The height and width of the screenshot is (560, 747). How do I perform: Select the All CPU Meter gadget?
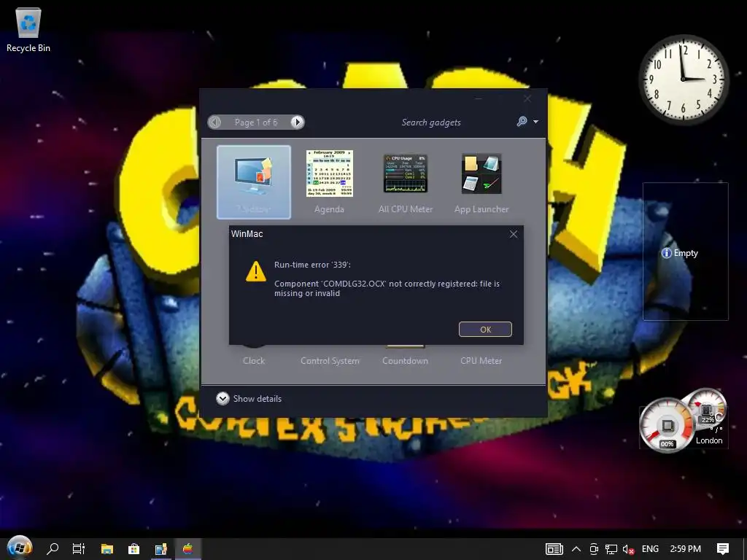[406, 182]
